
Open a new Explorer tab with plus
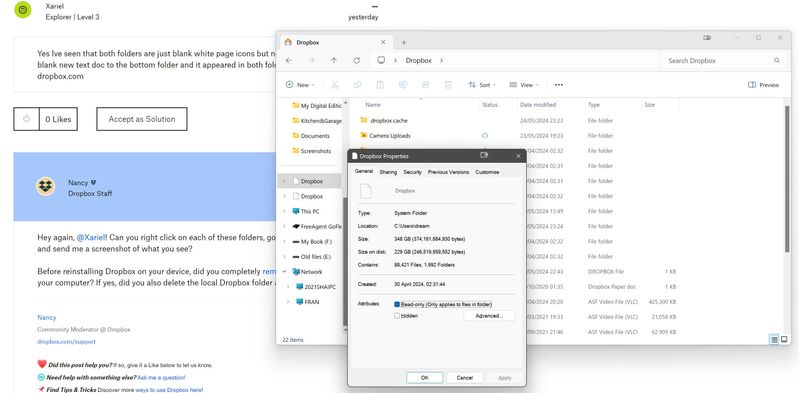point(404,42)
